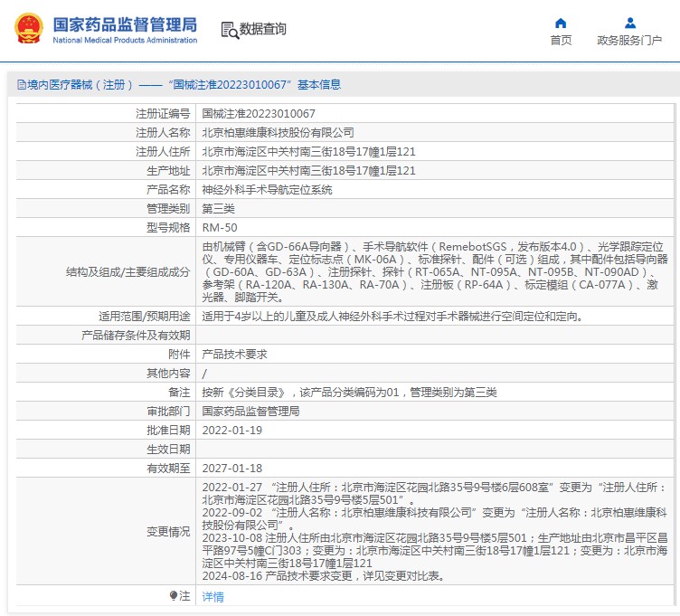The height and width of the screenshot is (616, 680).
Task: Click the 注册证编号 row label
Action: point(163,114)
